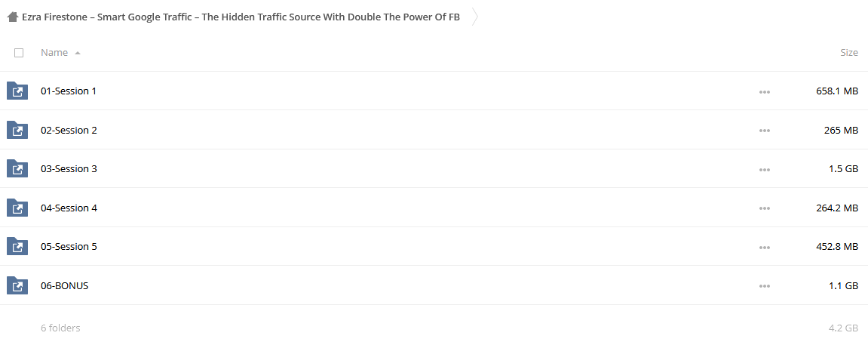Click the 02-Session 2 folder icon

17,130
